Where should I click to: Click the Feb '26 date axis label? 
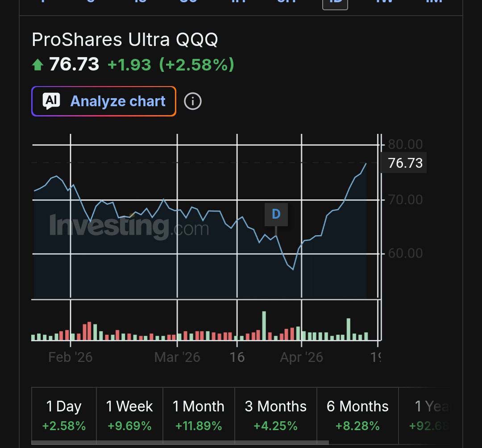(71, 357)
